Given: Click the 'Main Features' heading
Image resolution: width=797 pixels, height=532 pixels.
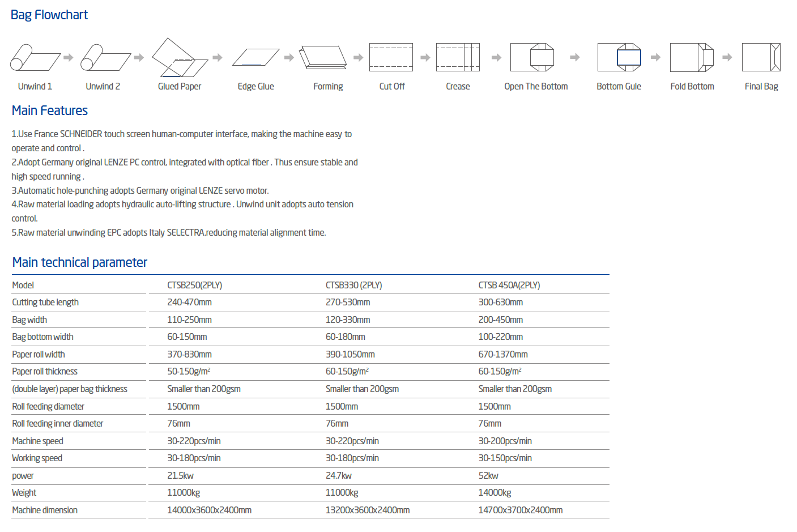Looking at the screenshot, I should coord(50,110).
